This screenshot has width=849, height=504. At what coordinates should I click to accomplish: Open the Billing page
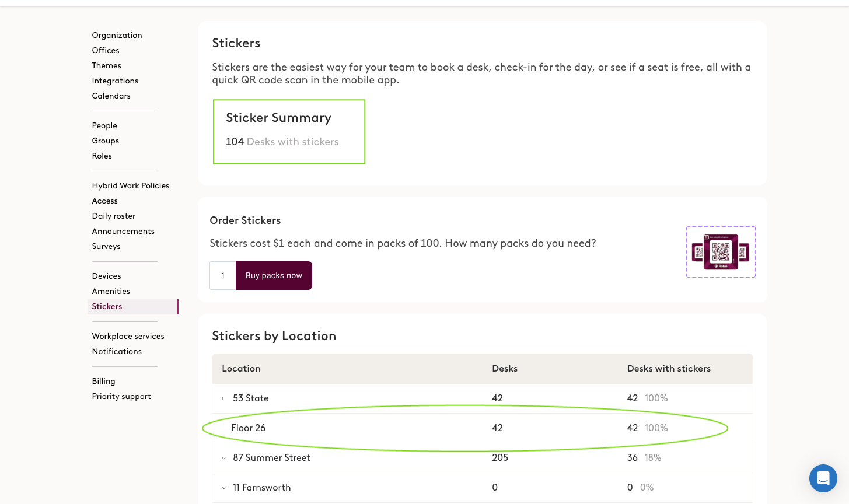point(103,381)
